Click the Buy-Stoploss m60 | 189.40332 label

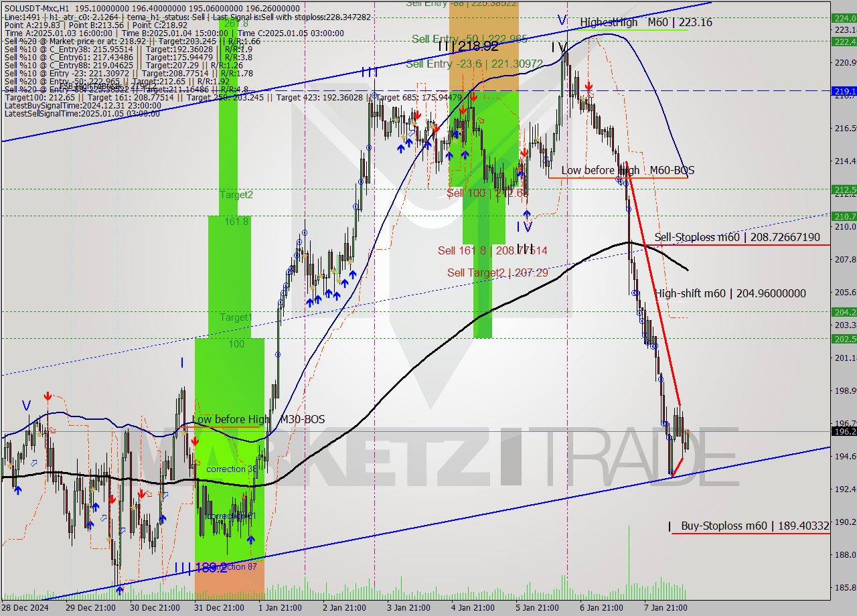[755, 526]
